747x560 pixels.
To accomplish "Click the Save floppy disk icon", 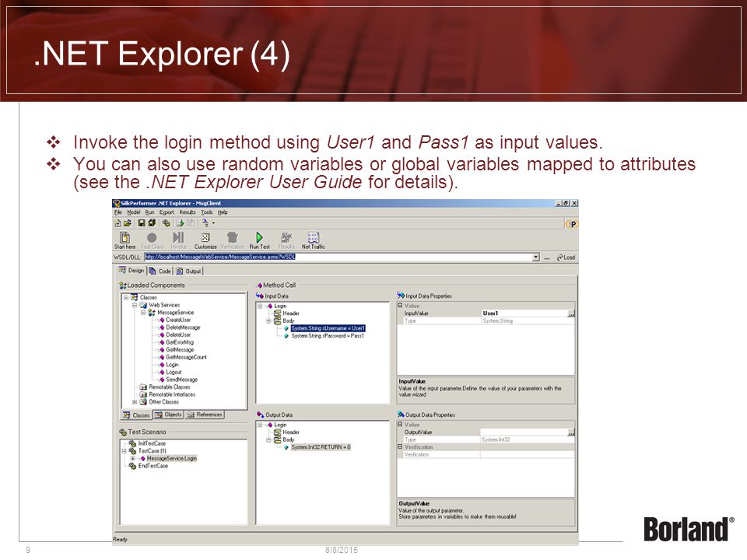I will point(142,223).
